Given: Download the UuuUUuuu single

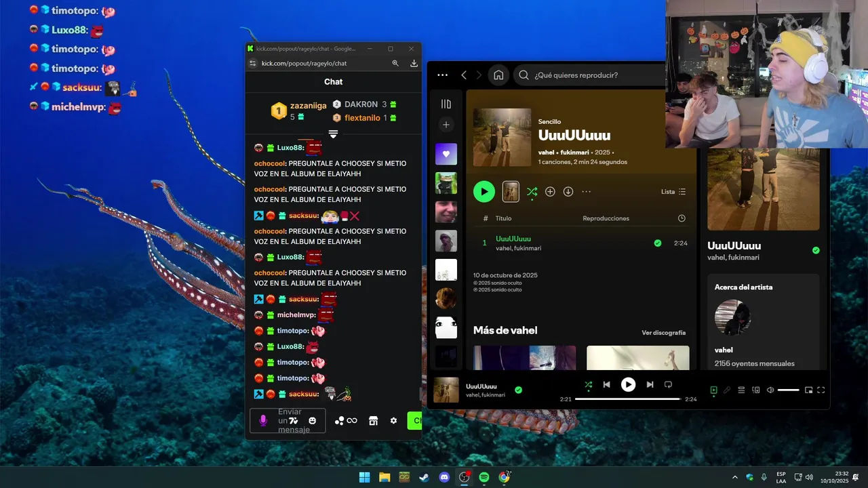Looking at the screenshot, I should pos(568,192).
